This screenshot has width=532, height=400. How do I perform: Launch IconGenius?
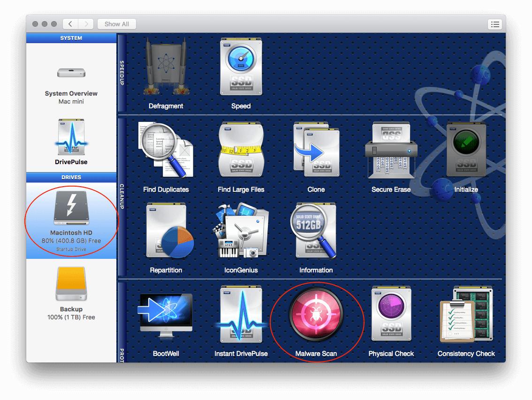pos(241,231)
